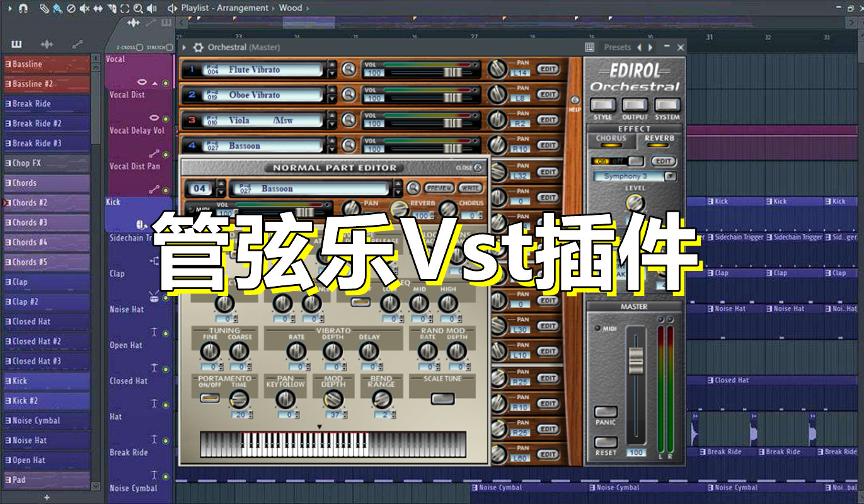Show piano patterns in the picker panel
864x504 pixels.
(16, 44)
